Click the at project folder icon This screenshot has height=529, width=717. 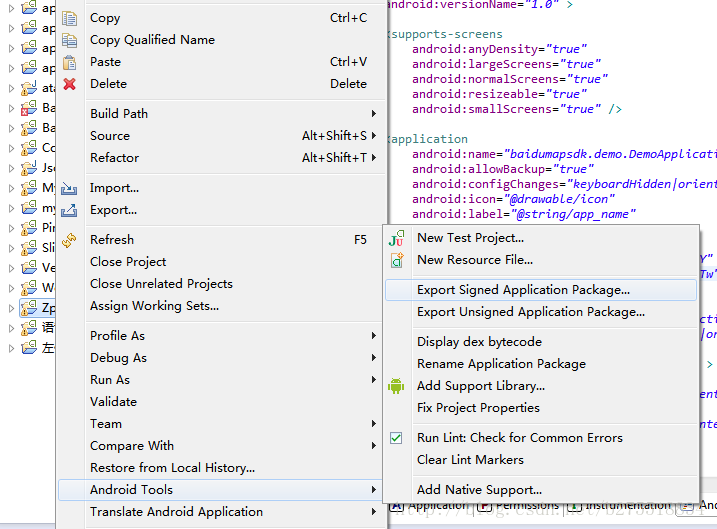[x=29, y=87]
